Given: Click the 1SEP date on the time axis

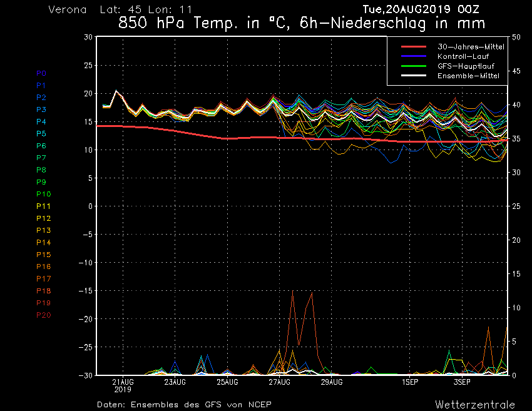Looking at the screenshot, I should pos(410,382).
